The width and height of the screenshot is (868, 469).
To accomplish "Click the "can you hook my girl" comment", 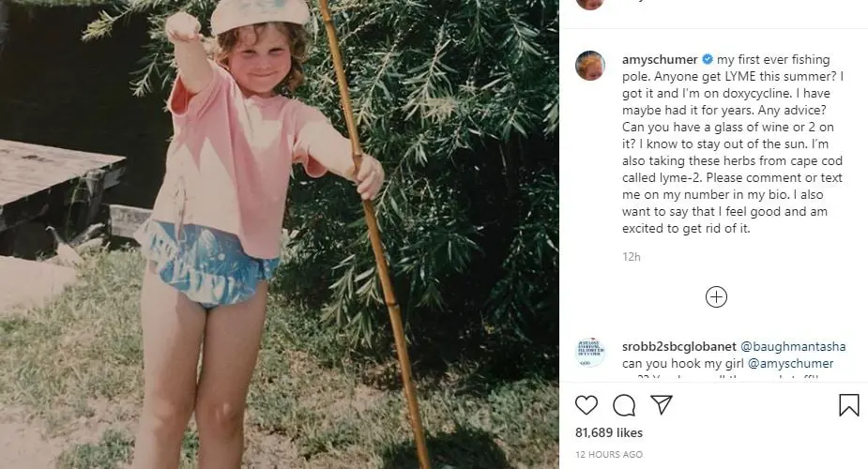I will pos(683,363).
